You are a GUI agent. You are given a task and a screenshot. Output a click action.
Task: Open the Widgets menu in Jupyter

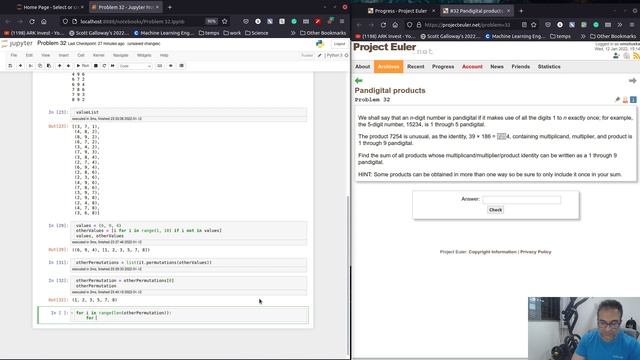point(144,55)
